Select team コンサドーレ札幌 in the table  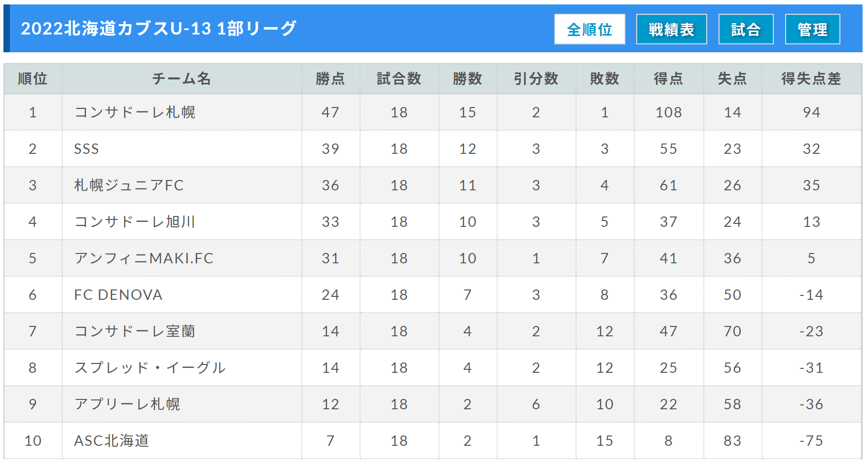tap(135, 112)
